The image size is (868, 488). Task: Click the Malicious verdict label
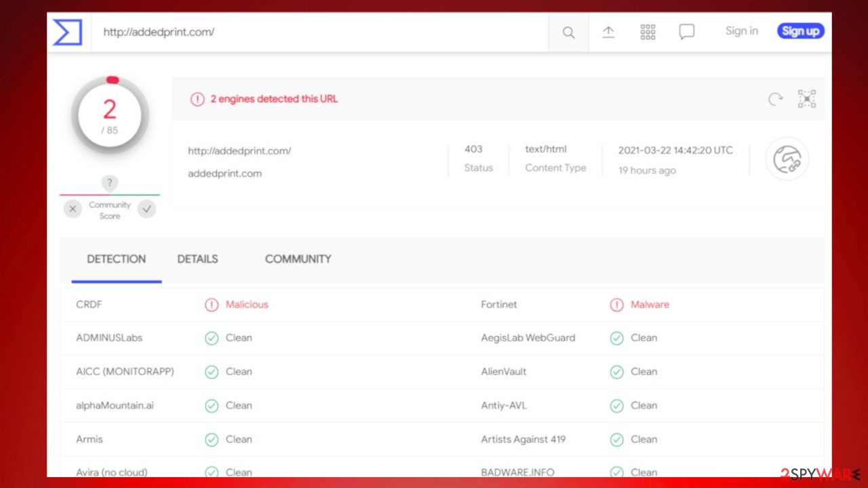pos(247,304)
